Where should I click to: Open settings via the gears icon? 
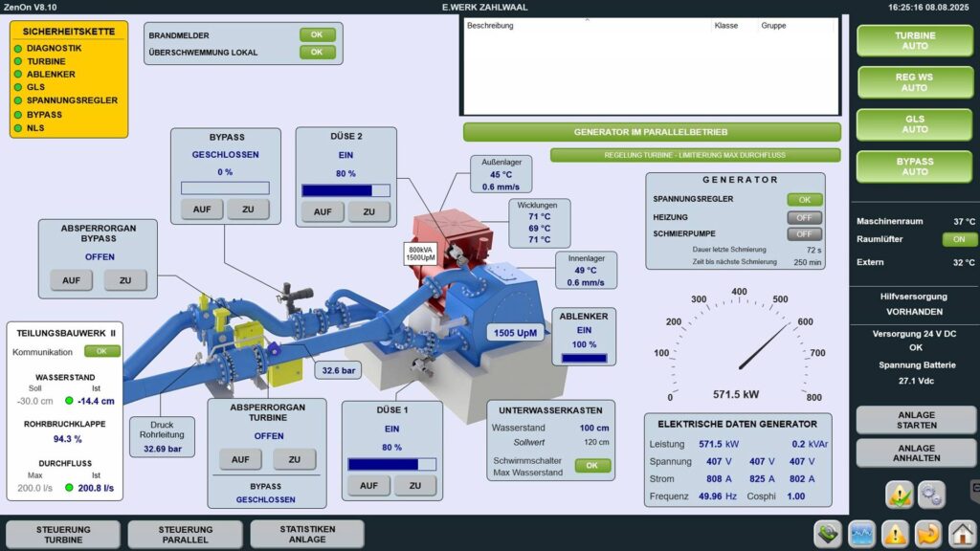pos(931,495)
